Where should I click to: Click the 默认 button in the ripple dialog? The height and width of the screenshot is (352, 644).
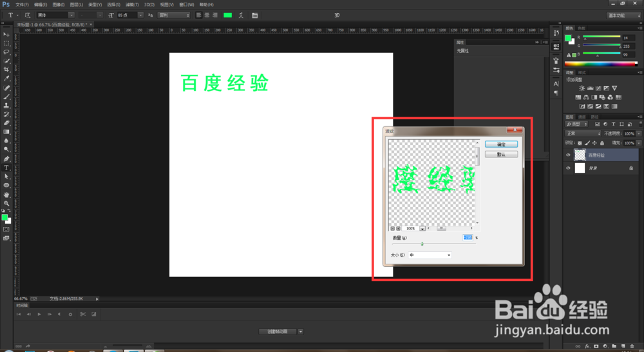tap(501, 155)
